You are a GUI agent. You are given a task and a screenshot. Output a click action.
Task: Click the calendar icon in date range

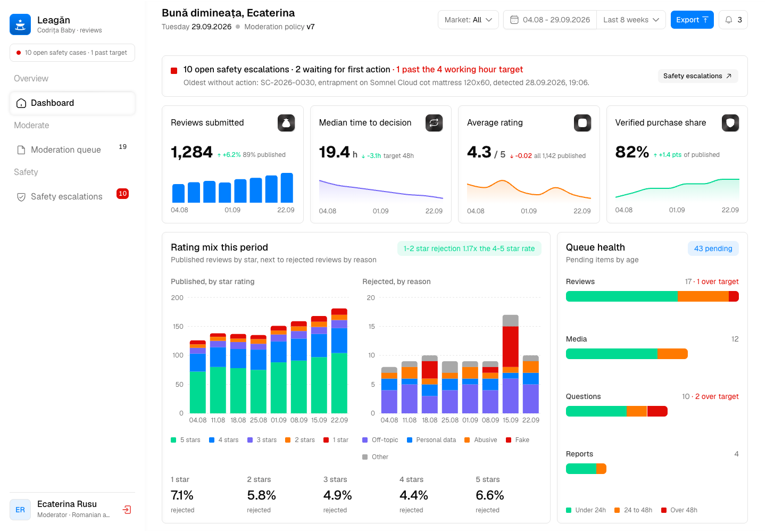(514, 20)
